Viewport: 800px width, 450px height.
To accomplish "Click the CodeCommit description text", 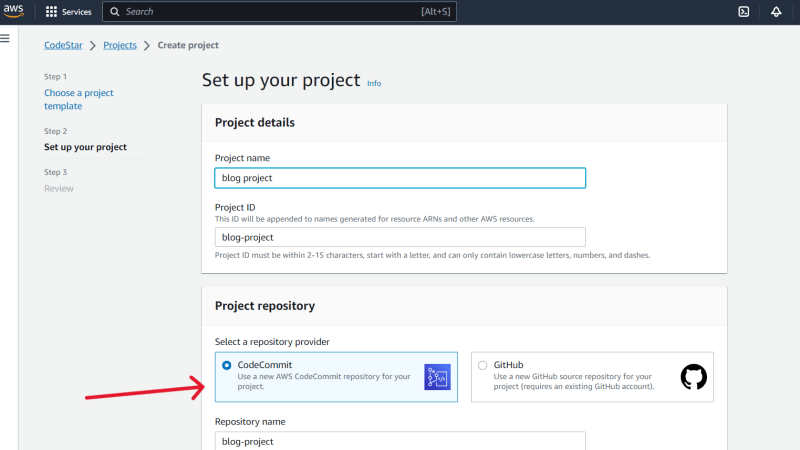I will pos(324,382).
